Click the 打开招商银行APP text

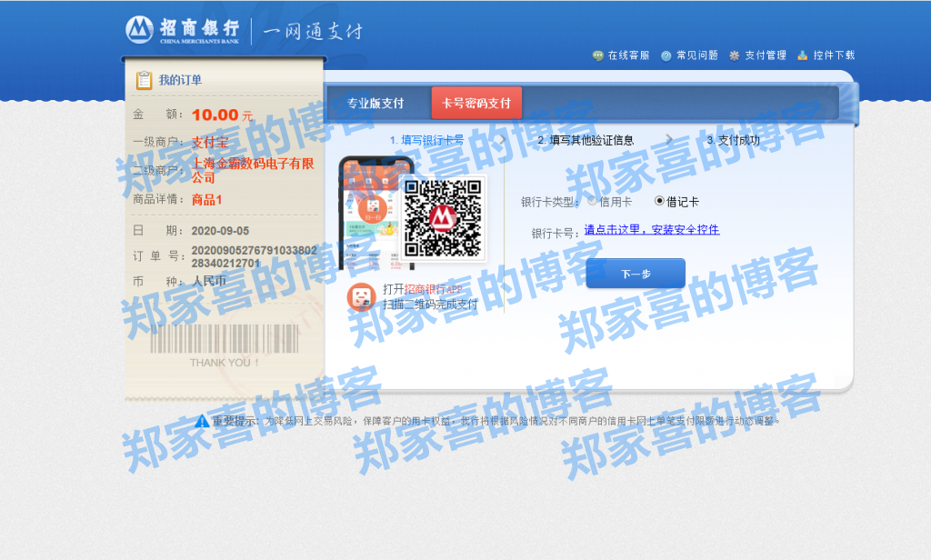pyautogui.click(x=423, y=289)
